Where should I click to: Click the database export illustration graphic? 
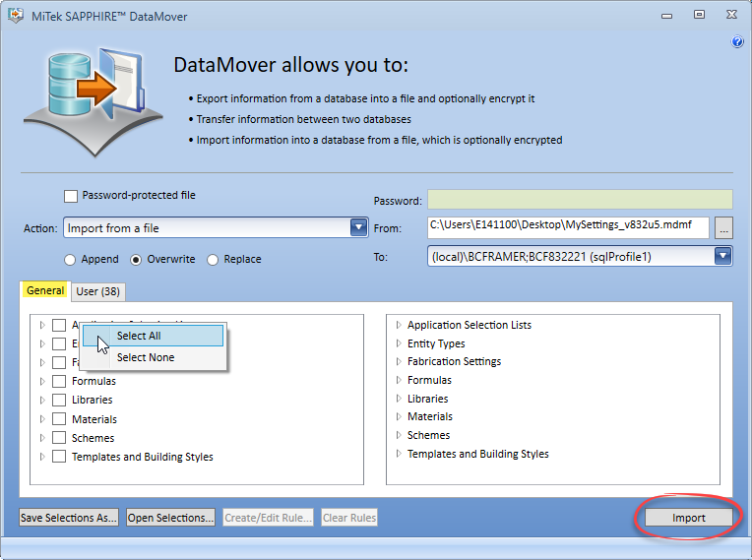point(94,102)
